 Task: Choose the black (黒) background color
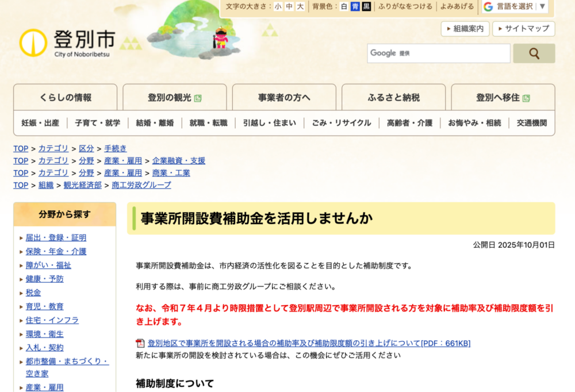point(366,6)
